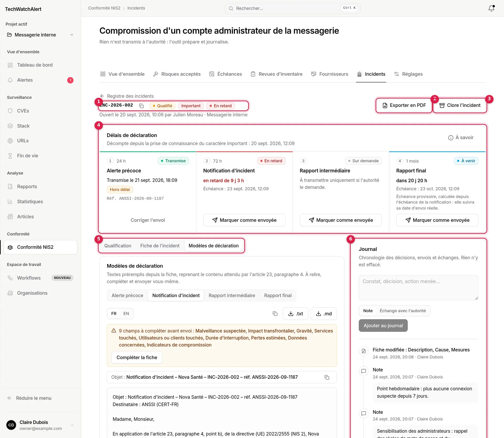The height and width of the screenshot is (438, 504).
Task: Open Statistiques in the sidebar
Action: coord(40,202)
